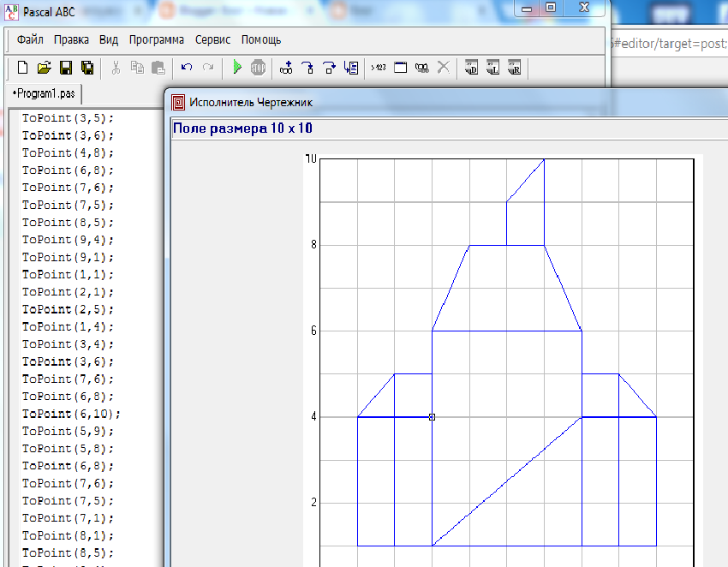The width and height of the screenshot is (728, 567).
Task: Open the Файл menu
Action: [x=30, y=40]
